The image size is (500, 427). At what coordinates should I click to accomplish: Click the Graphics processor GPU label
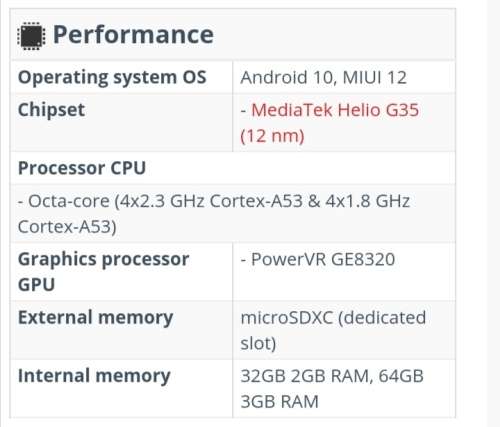(x=103, y=272)
